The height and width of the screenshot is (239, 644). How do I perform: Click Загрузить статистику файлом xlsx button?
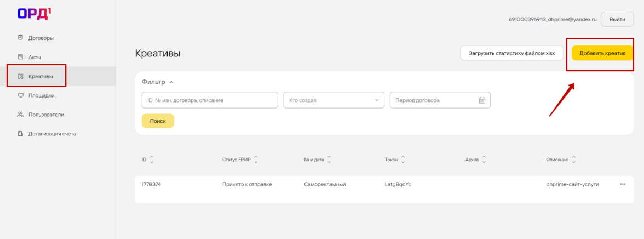click(x=511, y=53)
